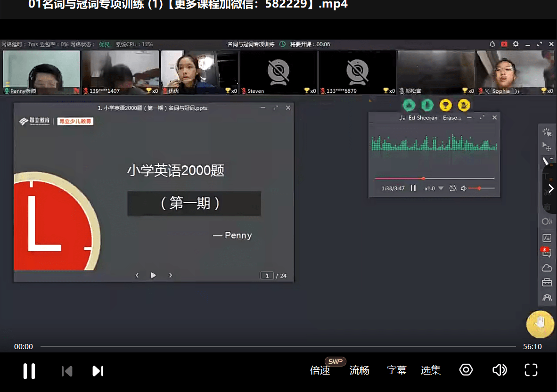Go to the next slide in the pptx
The height and width of the screenshot is (392, 557).
(170, 275)
